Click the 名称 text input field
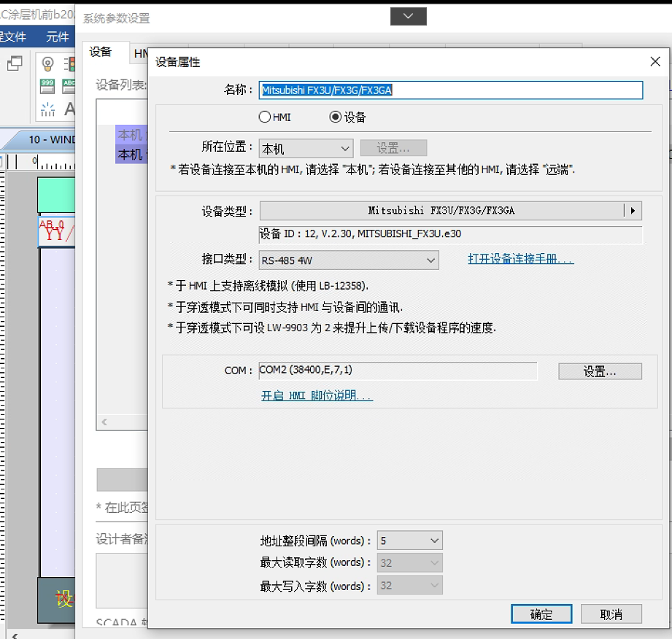672x639 pixels. 451,90
